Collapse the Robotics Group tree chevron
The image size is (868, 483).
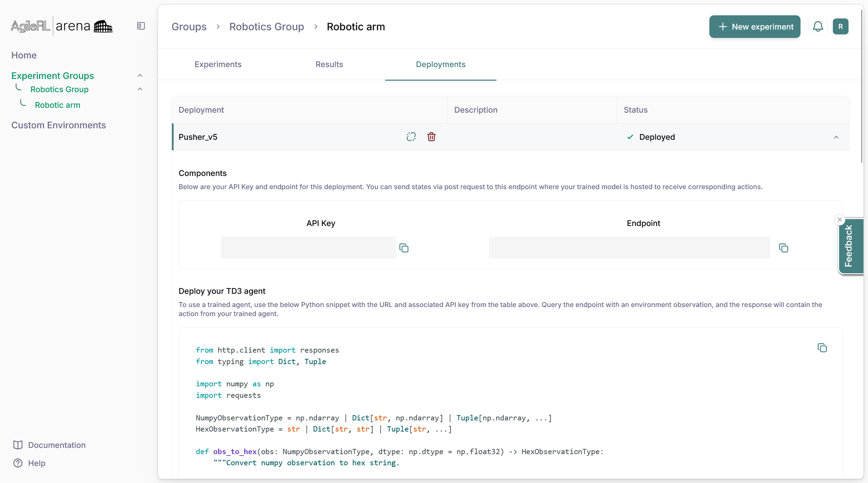pyautogui.click(x=140, y=89)
